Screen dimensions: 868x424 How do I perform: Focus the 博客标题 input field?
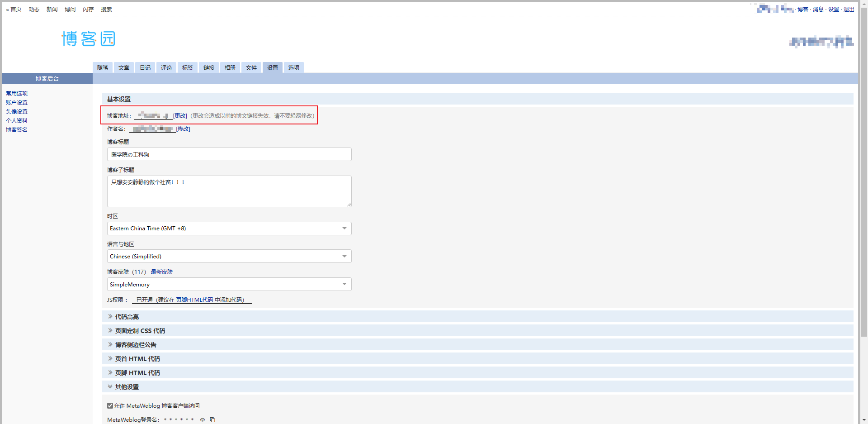pyautogui.click(x=229, y=154)
